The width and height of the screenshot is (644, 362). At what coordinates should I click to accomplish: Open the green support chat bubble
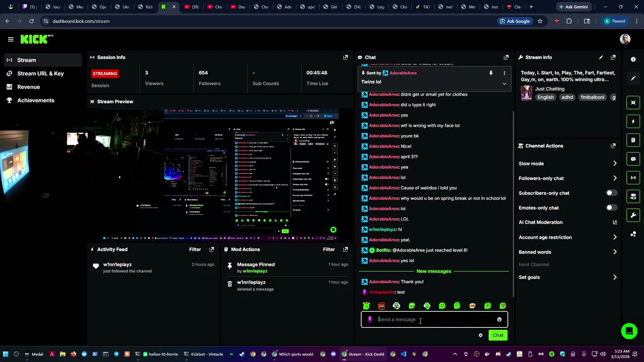(629, 331)
